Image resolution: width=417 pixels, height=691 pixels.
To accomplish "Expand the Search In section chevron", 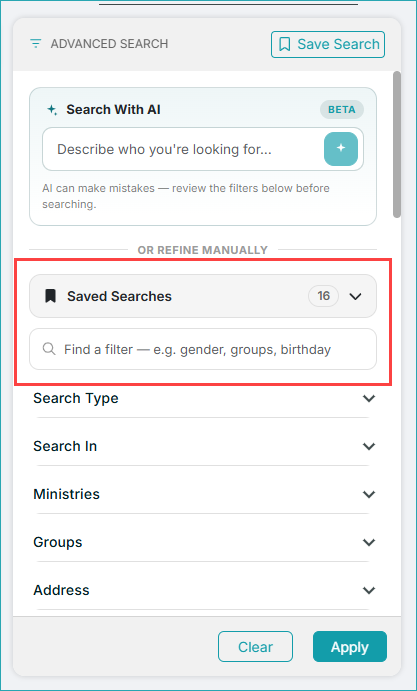I will pyautogui.click(x=369, y=446).
